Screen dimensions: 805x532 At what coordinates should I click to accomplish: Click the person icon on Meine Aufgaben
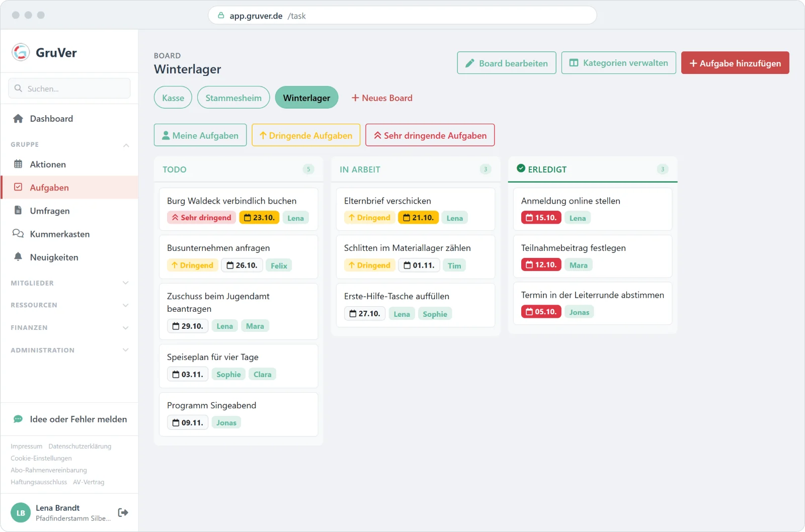pos(166,135)
